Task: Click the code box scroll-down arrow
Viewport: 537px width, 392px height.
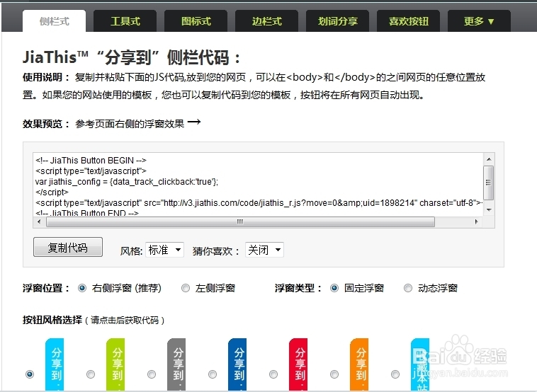Action: [489, 209]
